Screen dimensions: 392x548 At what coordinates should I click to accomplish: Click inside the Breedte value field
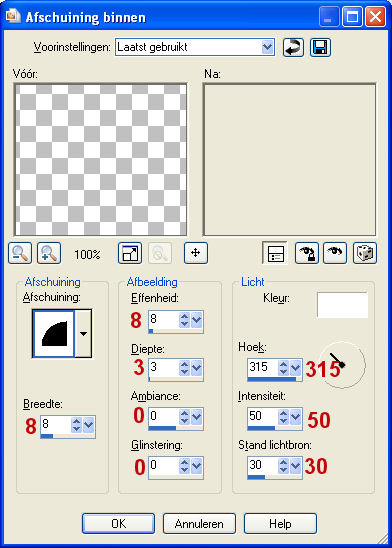click(55, 424)
